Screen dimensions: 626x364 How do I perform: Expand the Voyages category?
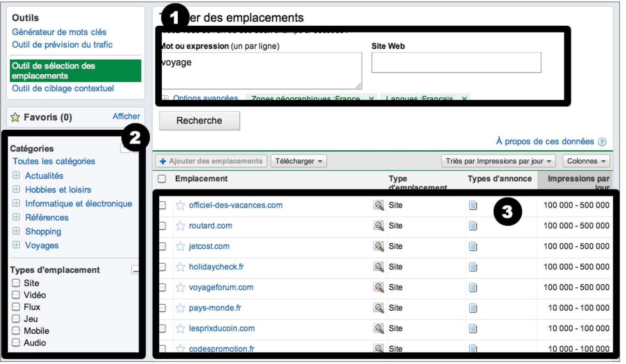point(16,245)
